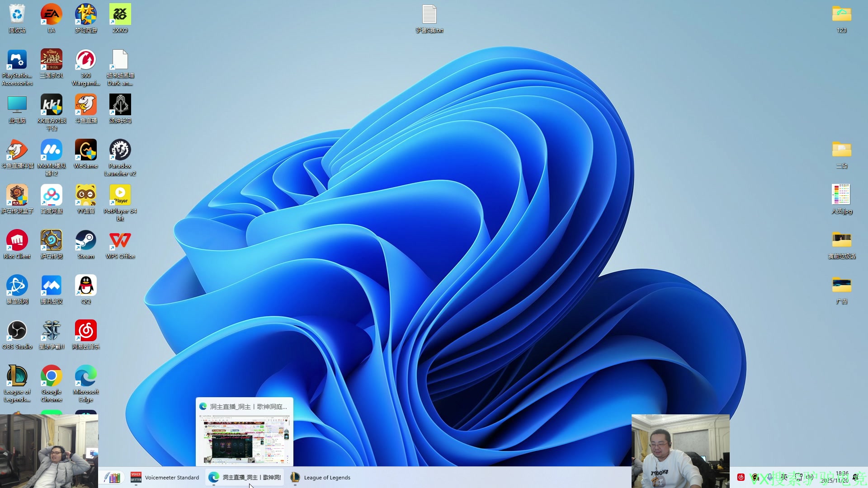Viewport: 868px width, 488px height.
Task: Select the Paradox Launcher v2 icon
Action: [120, 150]
